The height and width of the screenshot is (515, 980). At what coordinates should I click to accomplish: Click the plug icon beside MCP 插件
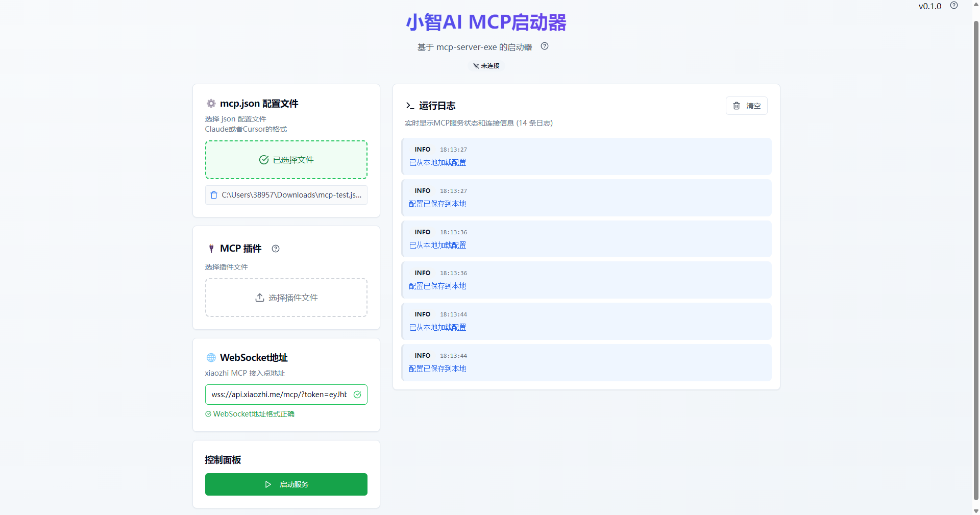tap(211, 249)
